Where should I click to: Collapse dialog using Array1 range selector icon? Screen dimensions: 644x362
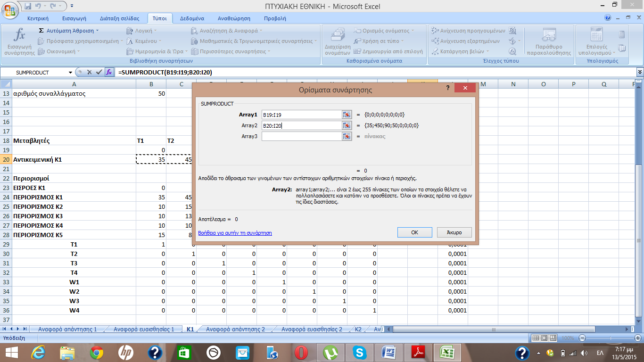[x=347, y=115]
